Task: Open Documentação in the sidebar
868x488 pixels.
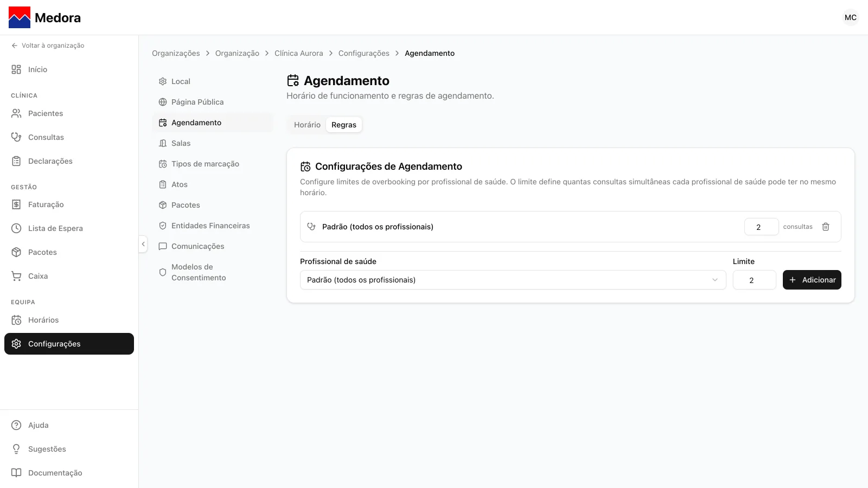Action: click(69, 473)
